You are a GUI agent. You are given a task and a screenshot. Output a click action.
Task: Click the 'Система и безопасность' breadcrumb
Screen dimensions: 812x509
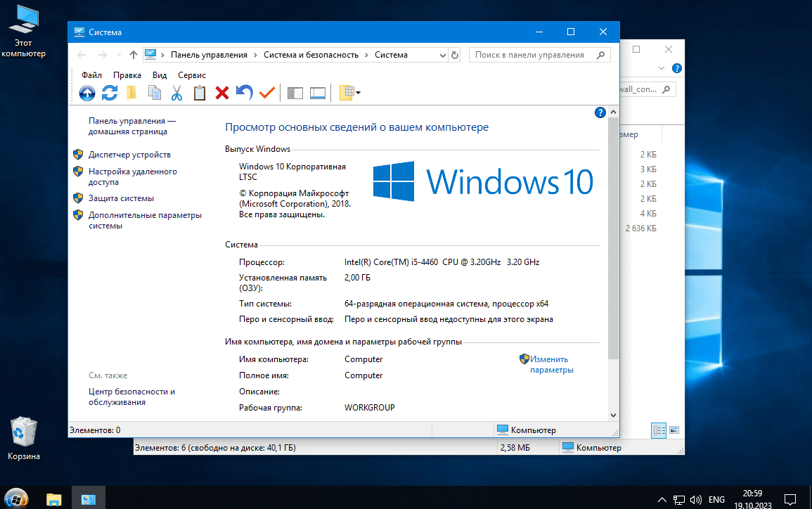coord(311,55)
